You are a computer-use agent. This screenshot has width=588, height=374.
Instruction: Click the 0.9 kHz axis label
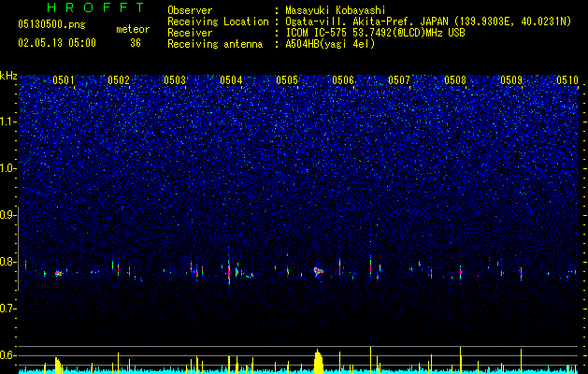(8, 215)
